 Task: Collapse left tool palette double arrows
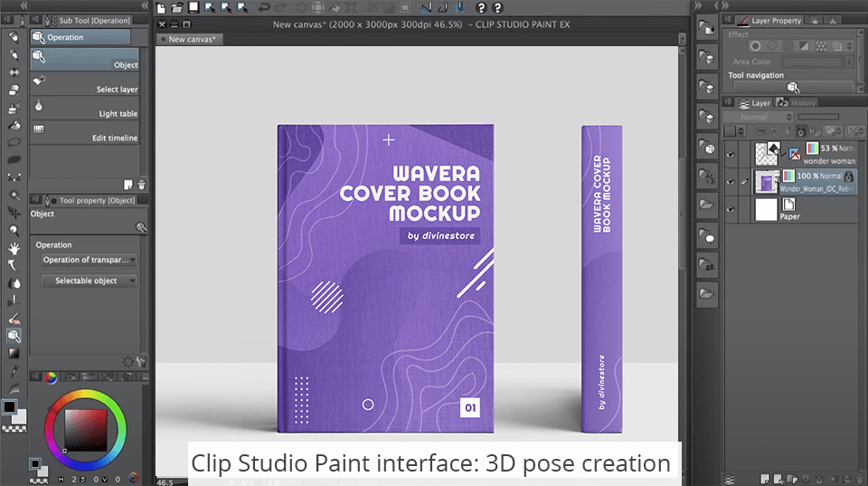point(24,5)
